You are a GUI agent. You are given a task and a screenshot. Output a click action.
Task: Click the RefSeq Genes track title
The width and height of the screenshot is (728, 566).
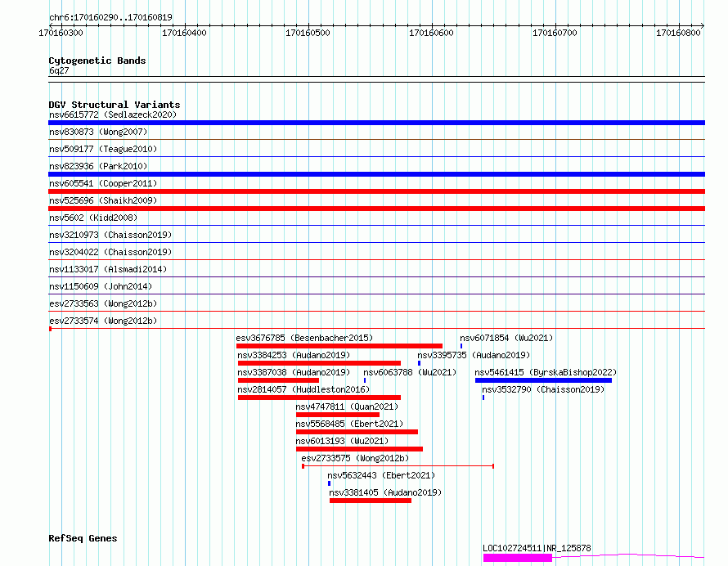coord(83,538)
